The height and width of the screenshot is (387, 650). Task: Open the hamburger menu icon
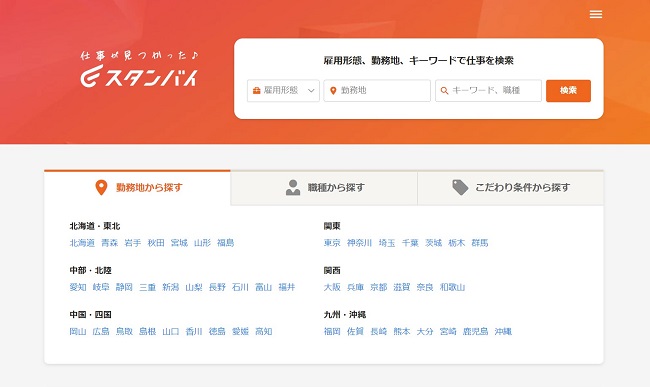click(x=596, y=15)
